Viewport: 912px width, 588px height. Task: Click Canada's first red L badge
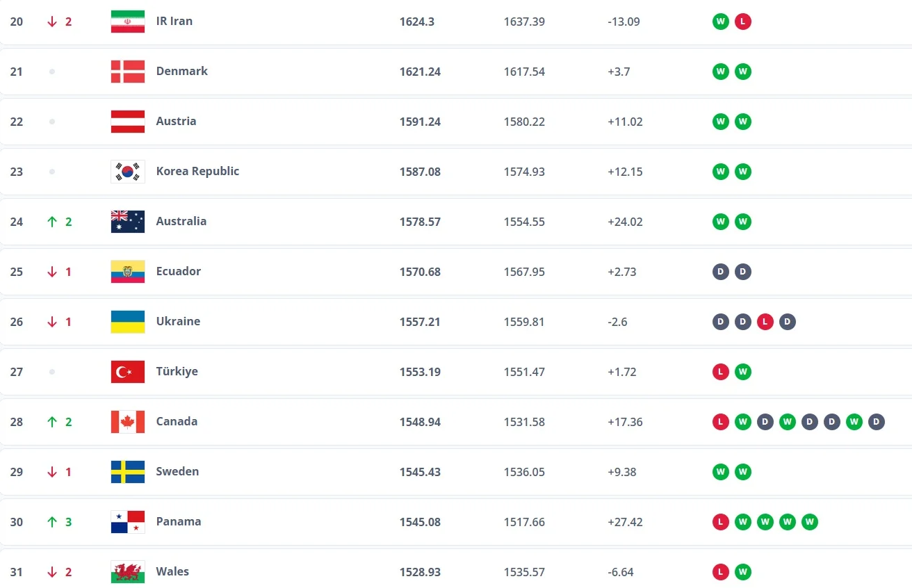[721, 422]
